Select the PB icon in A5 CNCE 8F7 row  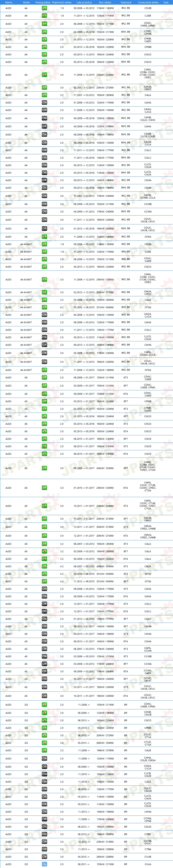[x=44, y=439]
